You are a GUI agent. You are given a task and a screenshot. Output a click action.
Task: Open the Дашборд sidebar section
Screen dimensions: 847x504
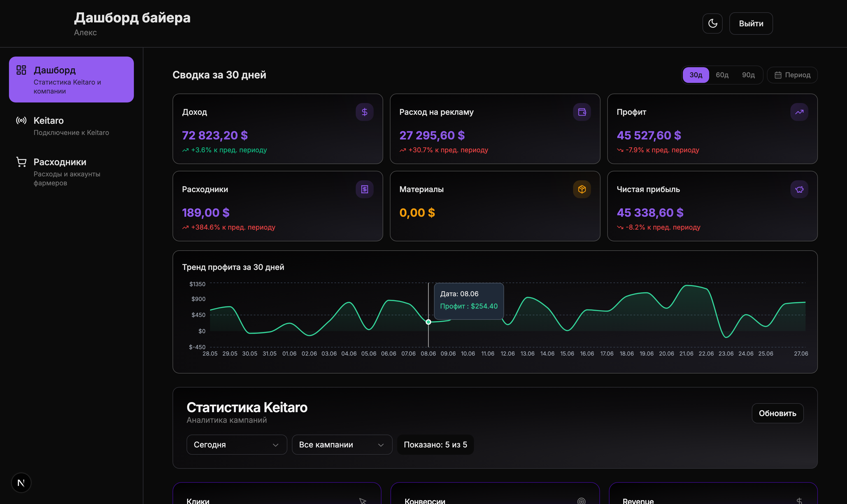(71, 80)
